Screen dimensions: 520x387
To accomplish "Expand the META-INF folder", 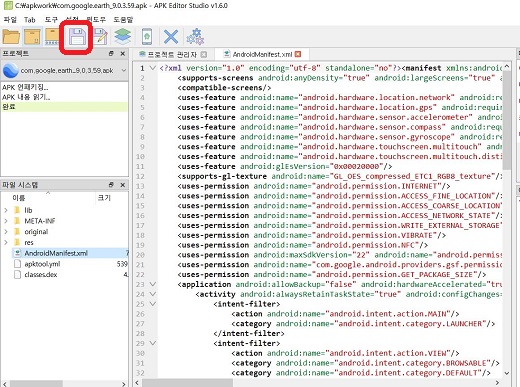I will coord(6,221).
